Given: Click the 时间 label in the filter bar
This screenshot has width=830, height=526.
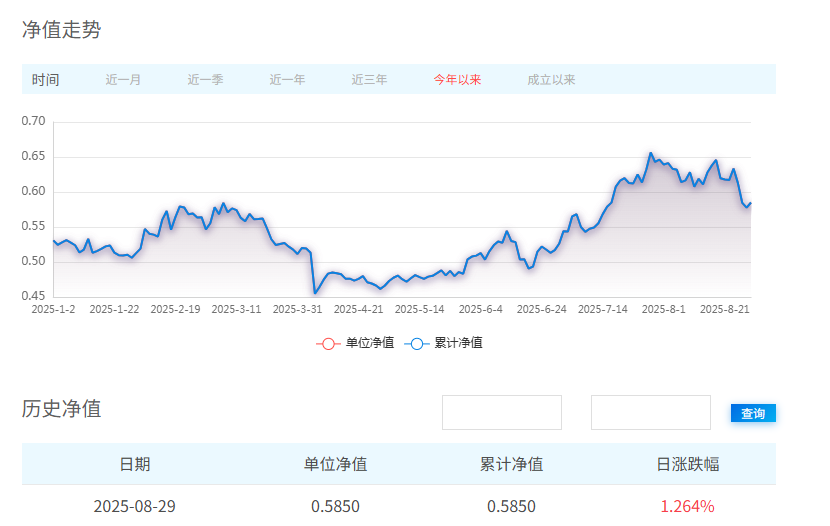Looking at the screenshot, I should [45, 80].
